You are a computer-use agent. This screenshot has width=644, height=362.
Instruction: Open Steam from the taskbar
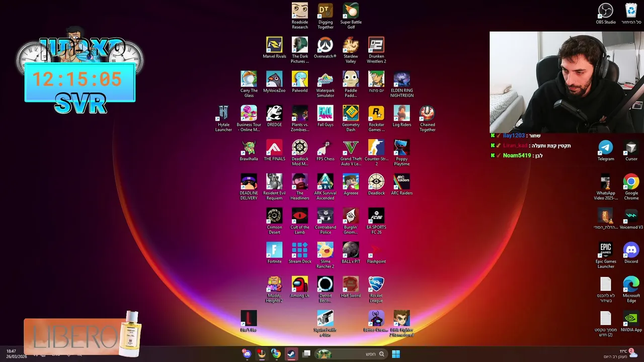(291, 354)
